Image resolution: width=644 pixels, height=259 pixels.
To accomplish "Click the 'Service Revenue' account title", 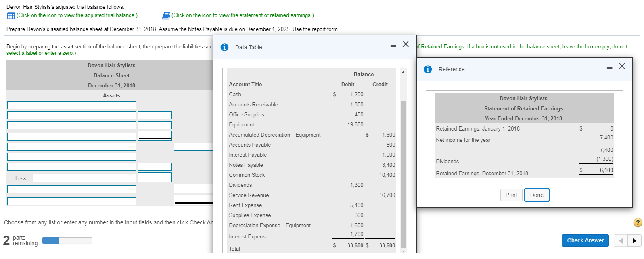I will tap(249, 195).
